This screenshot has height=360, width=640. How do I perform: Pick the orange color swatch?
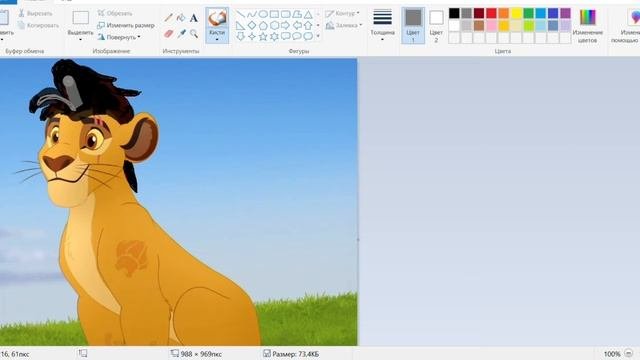pos(504,13)
